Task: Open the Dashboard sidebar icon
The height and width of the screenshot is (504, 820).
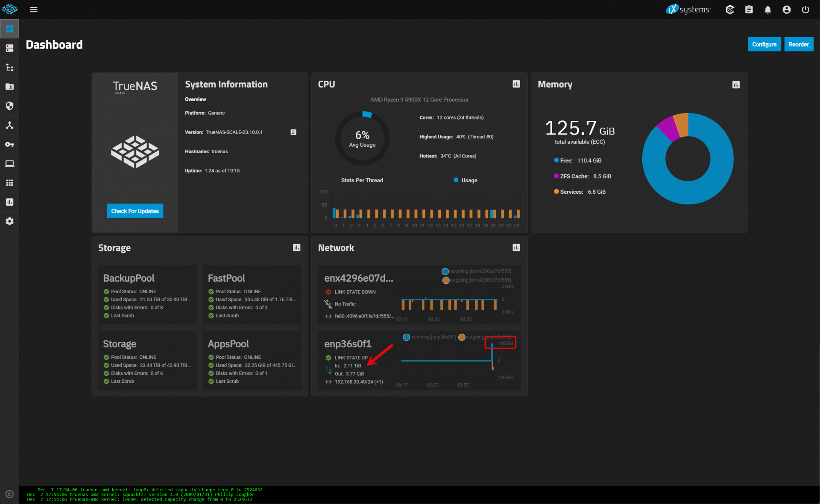Action: click(x=9, y=29)
